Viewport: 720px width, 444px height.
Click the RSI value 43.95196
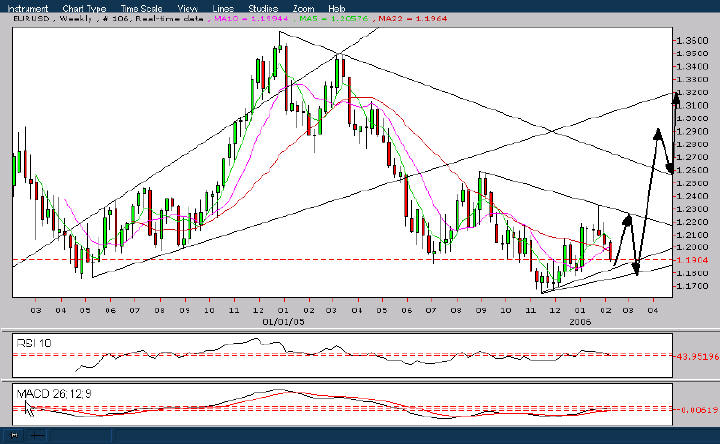pos(698,356)
